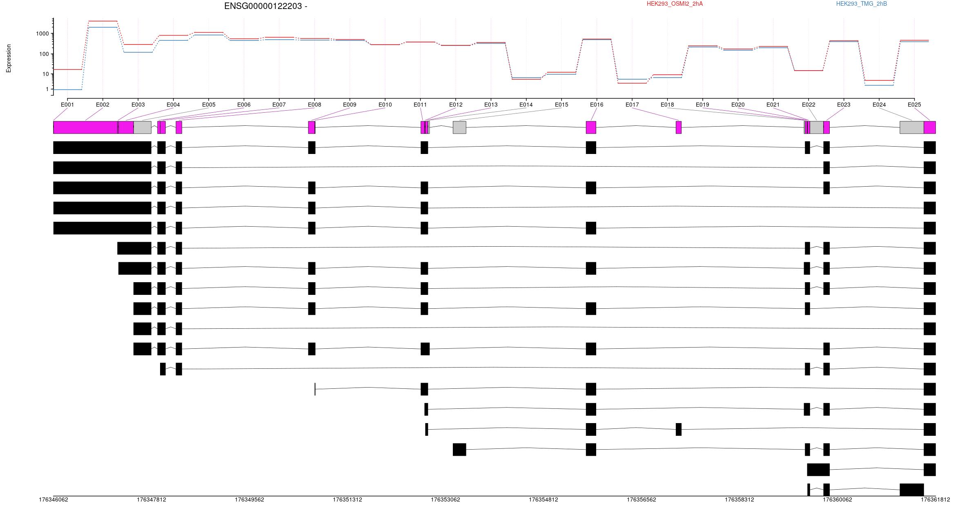
Task: Click genomic coordinate 176347812
Action: [x=151, y=500]
